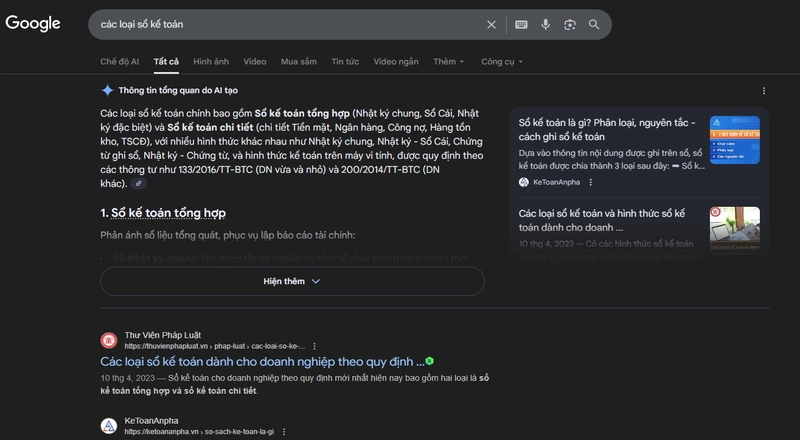Viewport: 800px width, 440px height.
Task: Open three-dot menu beside thuvienphapluat.vn URL
Action: (315, 346)
